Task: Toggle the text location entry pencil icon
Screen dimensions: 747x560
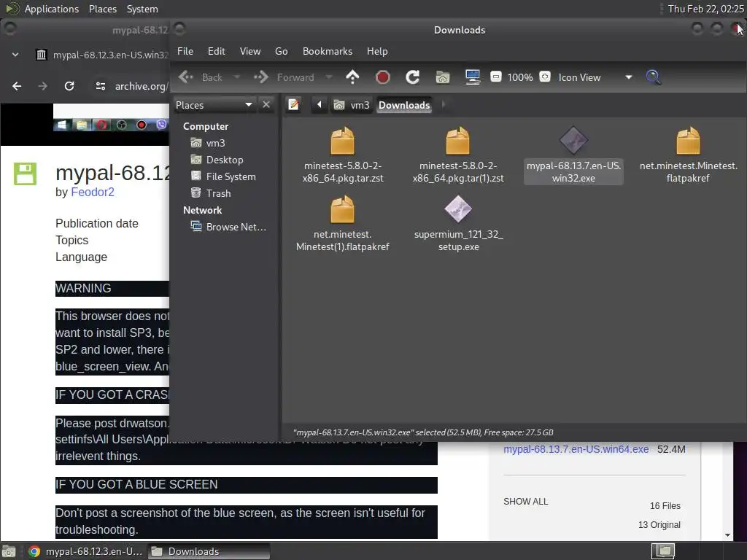Action: [293, 105]
